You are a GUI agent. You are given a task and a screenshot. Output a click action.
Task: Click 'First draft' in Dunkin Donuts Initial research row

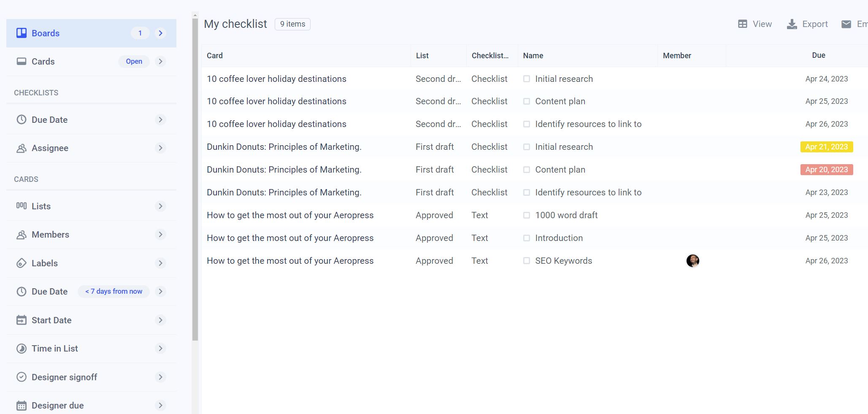pos(435,147)
